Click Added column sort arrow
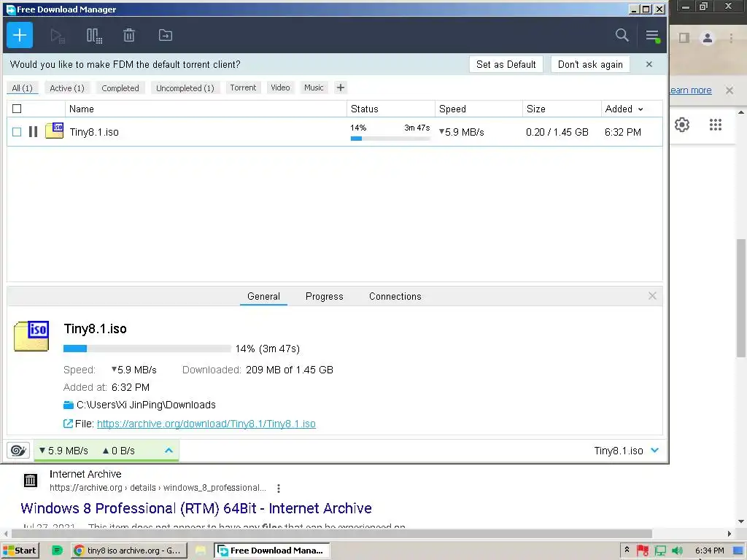The height and width of the screenshot is (560, 747). pos(640,109)
